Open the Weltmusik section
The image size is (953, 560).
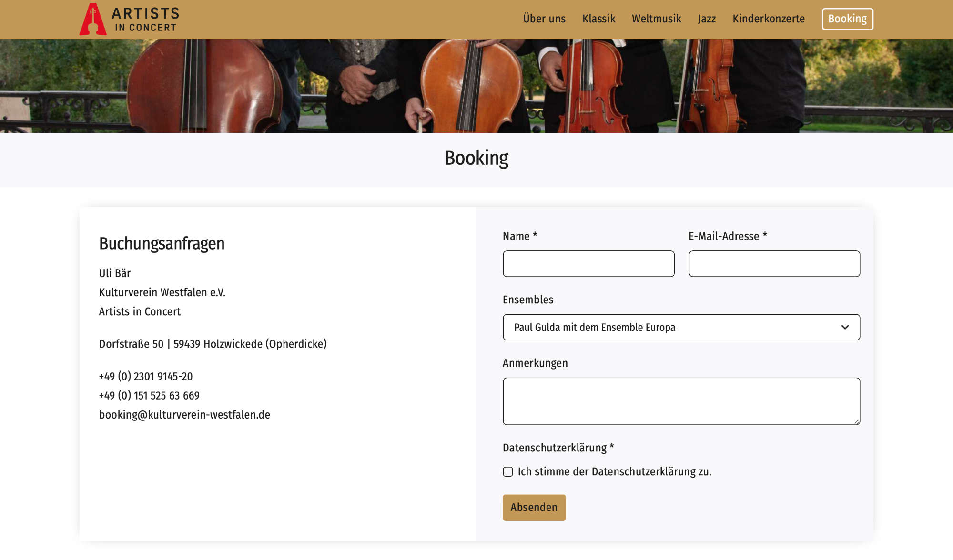(x=656, y=19)
